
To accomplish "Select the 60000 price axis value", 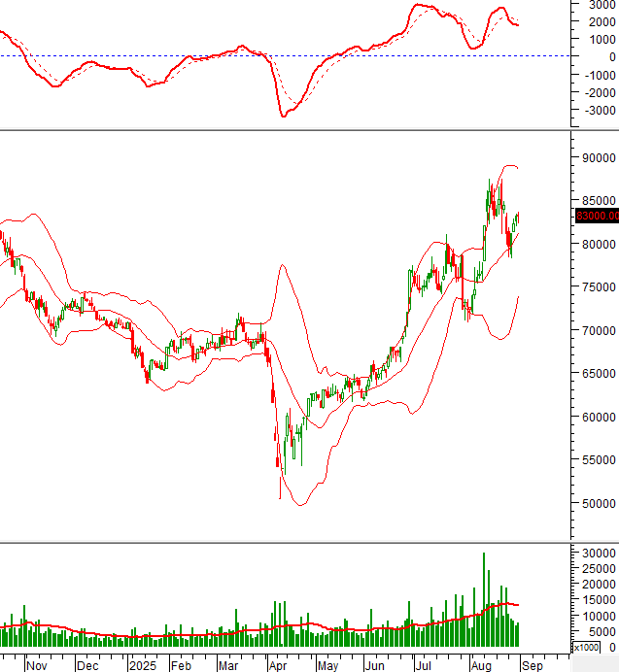I will (599, 418).
